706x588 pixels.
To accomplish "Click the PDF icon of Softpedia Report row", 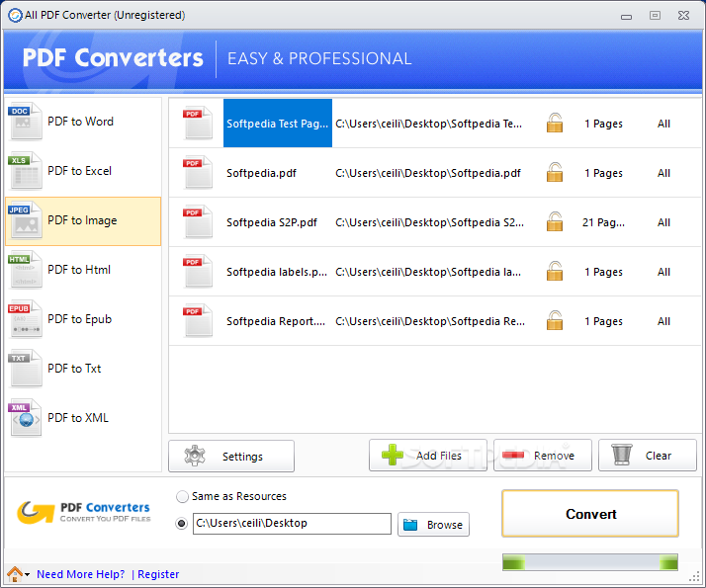I will click(197, 321).
